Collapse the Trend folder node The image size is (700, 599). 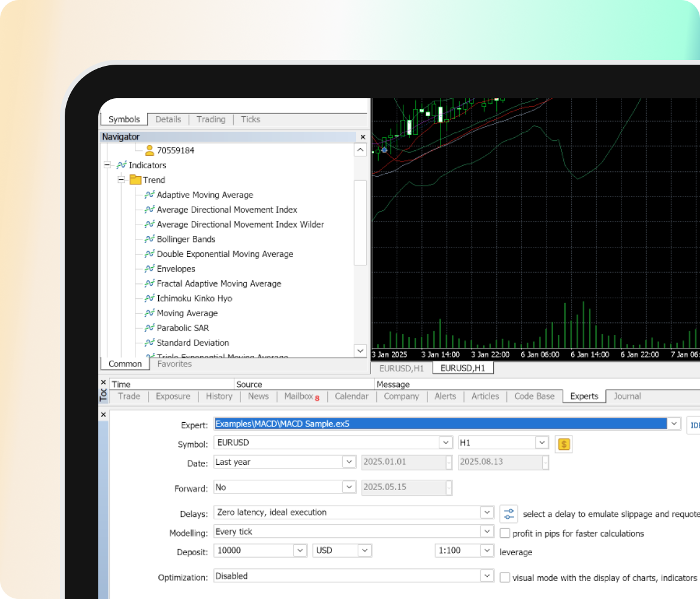coord(121,180)
